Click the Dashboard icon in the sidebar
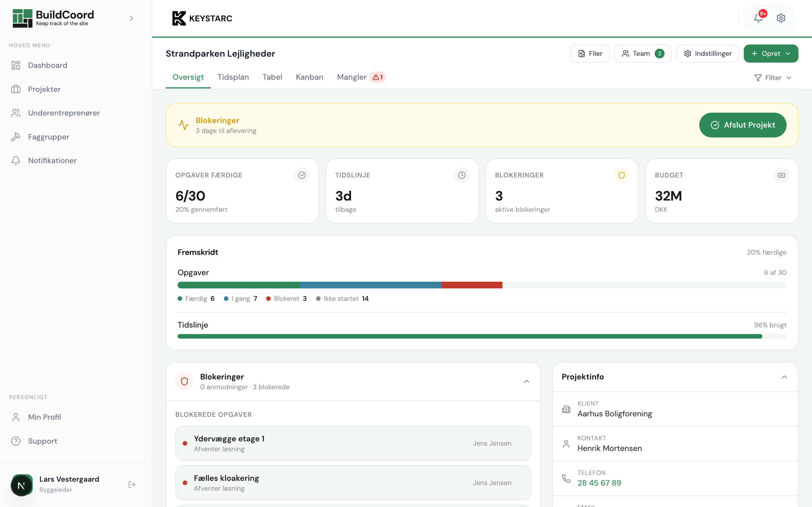The height and width of the screenshot is (507, 812). coord(16,65)
